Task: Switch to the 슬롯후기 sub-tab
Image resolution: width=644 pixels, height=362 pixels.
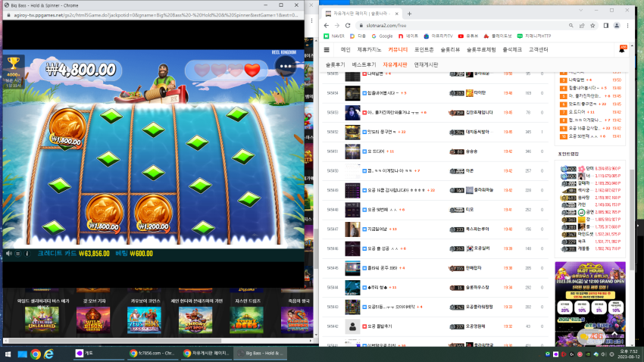Action: (335, 65)
